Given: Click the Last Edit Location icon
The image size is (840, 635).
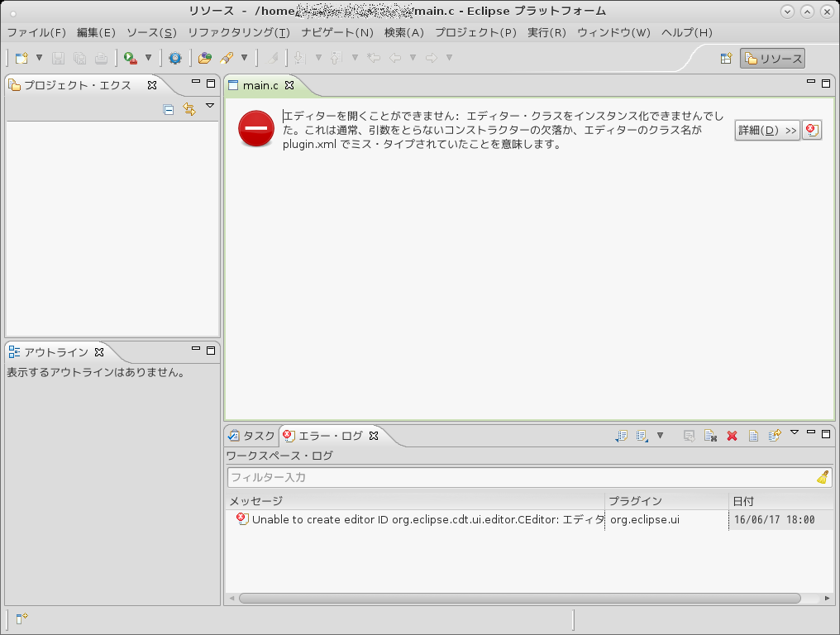Looking at the screenshot, I should (374, 58).
